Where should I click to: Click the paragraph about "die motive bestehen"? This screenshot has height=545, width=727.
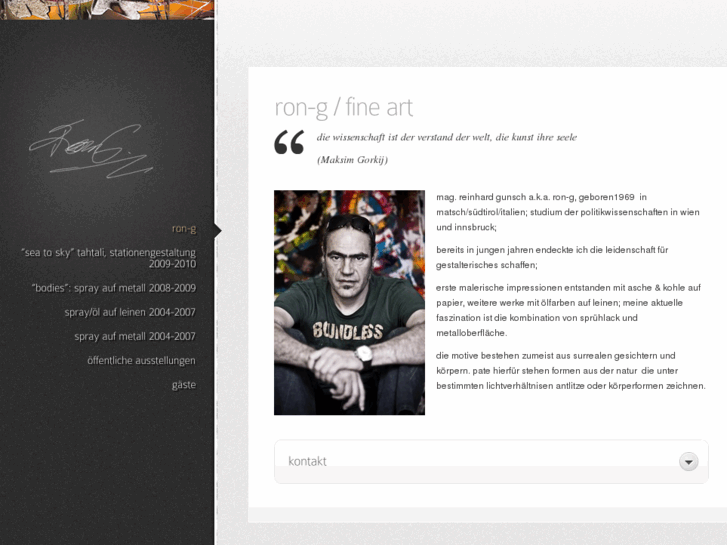click(x=570, y=371)
